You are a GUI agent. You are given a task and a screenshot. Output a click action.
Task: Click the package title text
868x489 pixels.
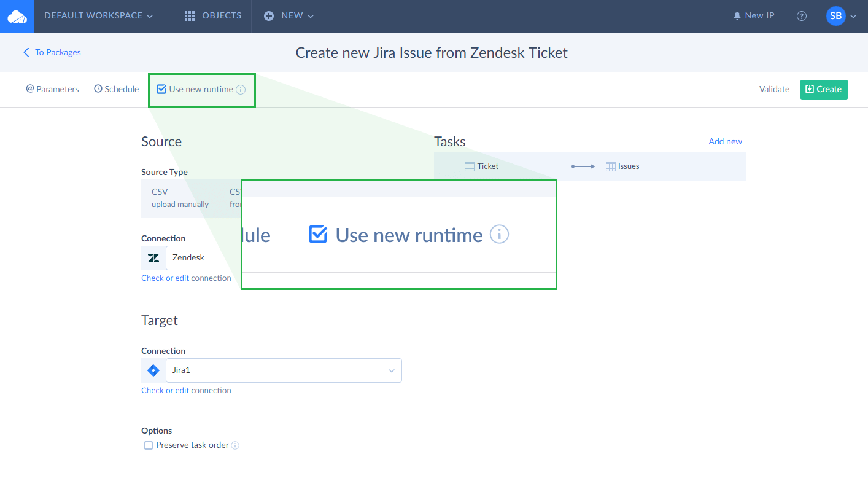pos(432,52)
